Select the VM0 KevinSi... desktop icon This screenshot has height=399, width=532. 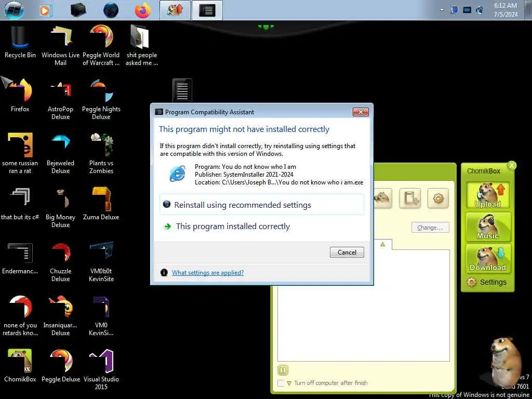[101, 315]
